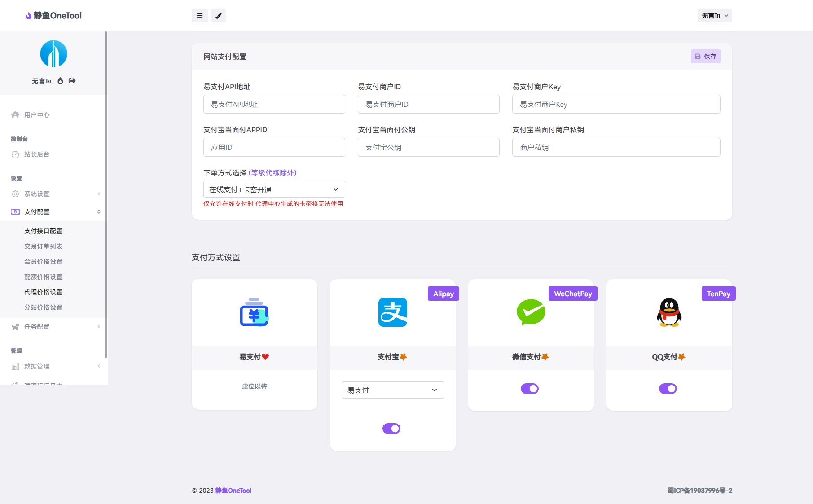Open the 静鱼OneTool footer link

[233, 491]
